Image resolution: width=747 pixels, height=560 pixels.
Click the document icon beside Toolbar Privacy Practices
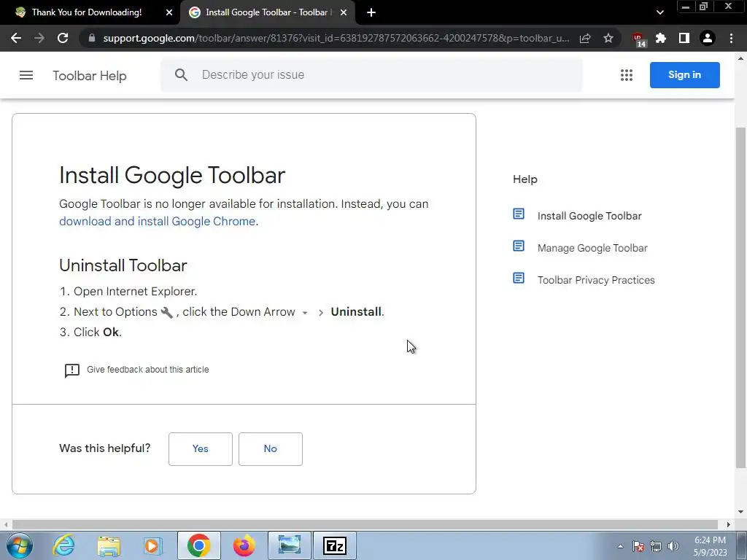coord(519,278)
